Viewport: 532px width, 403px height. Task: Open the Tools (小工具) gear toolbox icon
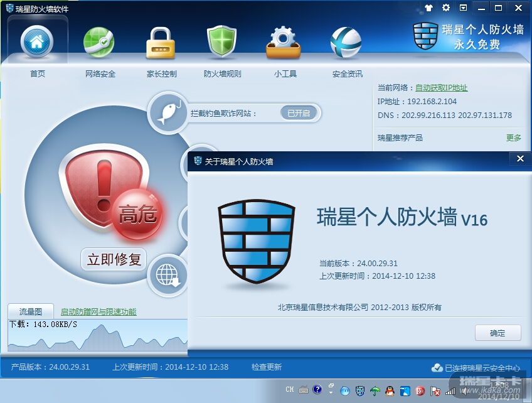(284, 43)
